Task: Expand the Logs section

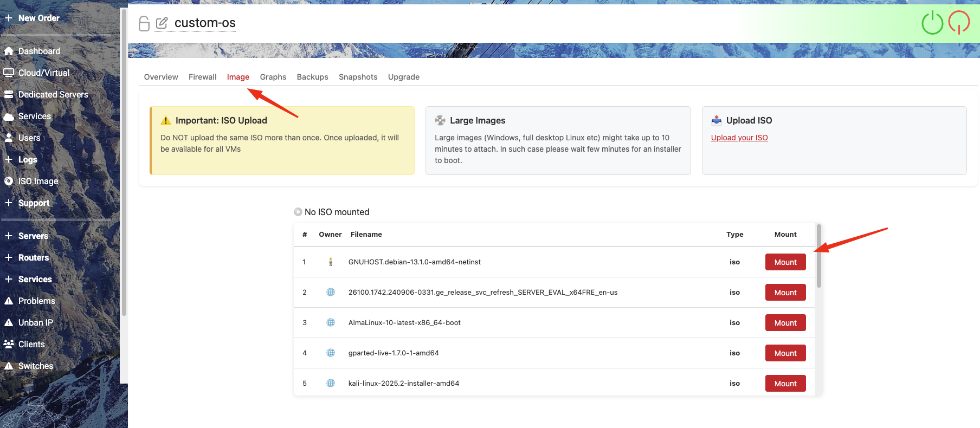Action: pos(27,159)
